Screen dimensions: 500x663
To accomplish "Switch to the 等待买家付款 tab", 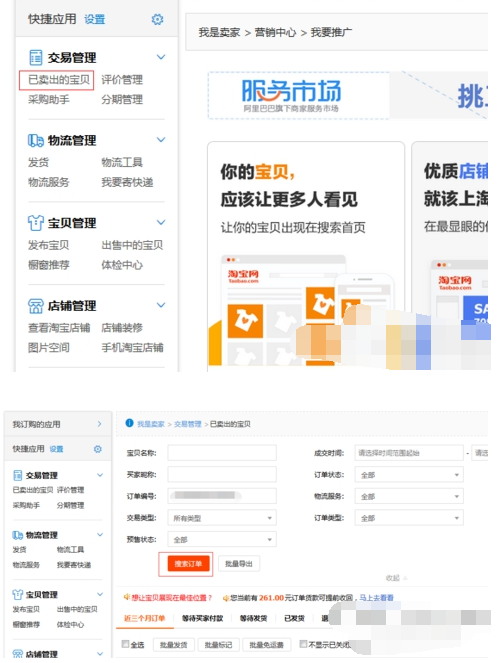I will click(202, 618).
